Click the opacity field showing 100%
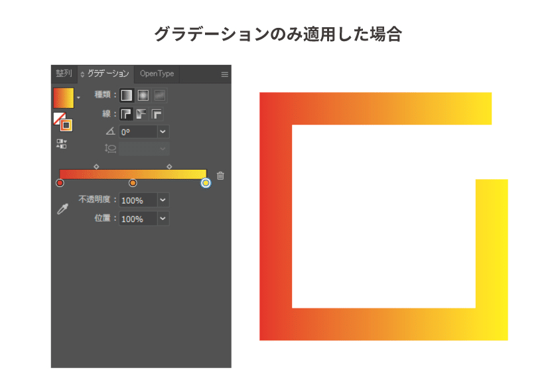Viewport: 556px width, 392px height. click(138, 200)
